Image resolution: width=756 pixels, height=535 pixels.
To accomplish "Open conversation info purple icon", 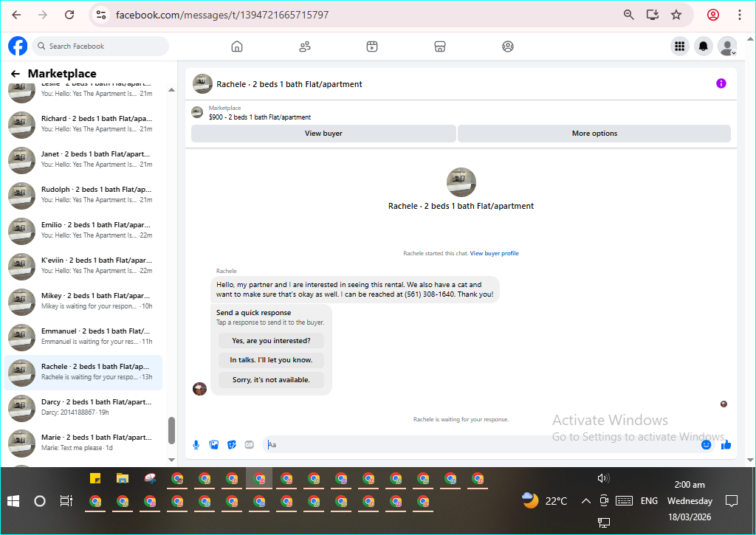I will point(721,83).
